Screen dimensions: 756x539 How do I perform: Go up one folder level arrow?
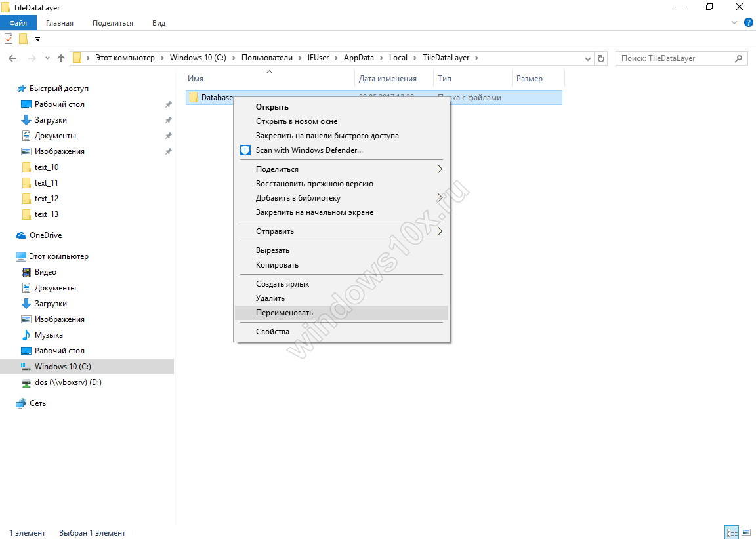[61, 58]
